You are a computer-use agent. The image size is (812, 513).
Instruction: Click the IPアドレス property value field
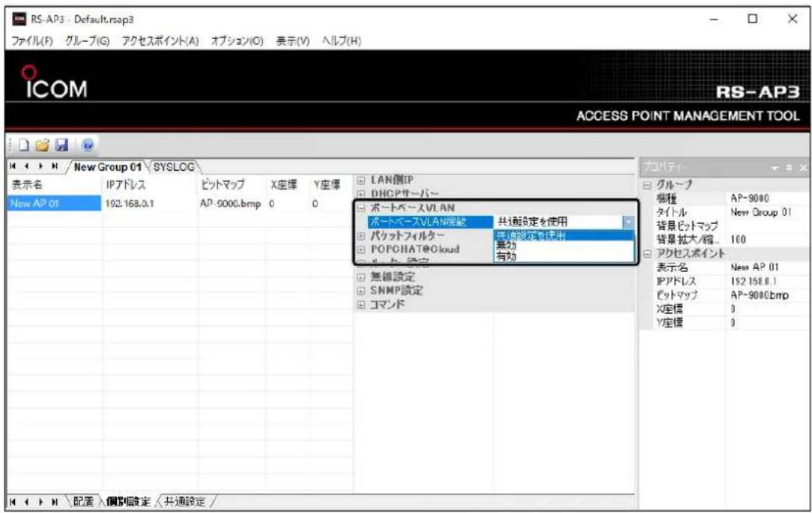click(754, 281)
